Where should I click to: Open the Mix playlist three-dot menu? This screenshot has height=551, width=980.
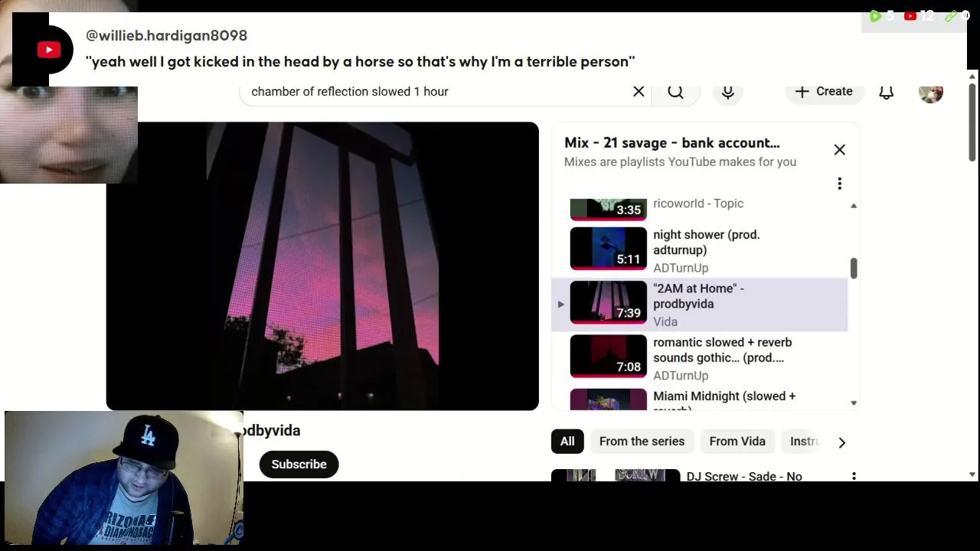[840, 184]
